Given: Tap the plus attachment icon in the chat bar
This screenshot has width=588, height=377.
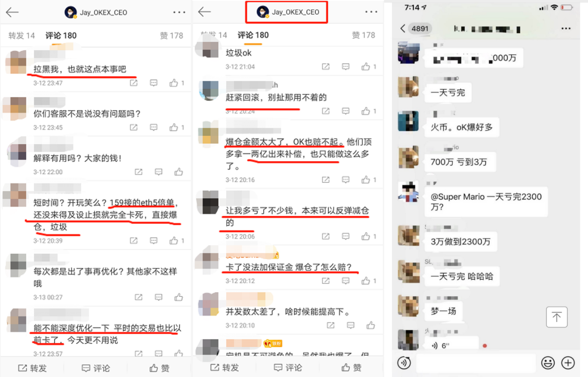Looking at the screenshot, I should [x=568, y=363].
